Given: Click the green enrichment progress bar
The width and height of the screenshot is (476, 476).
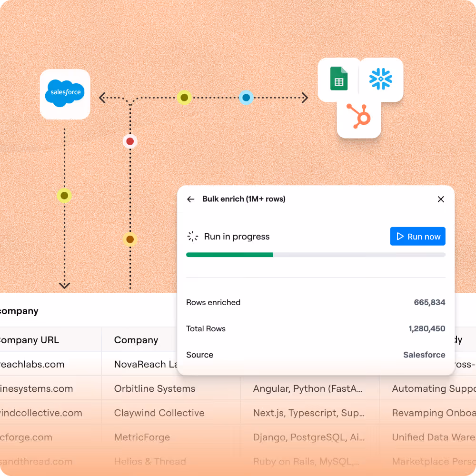Looking at the screenshot, I should point(229,255).
